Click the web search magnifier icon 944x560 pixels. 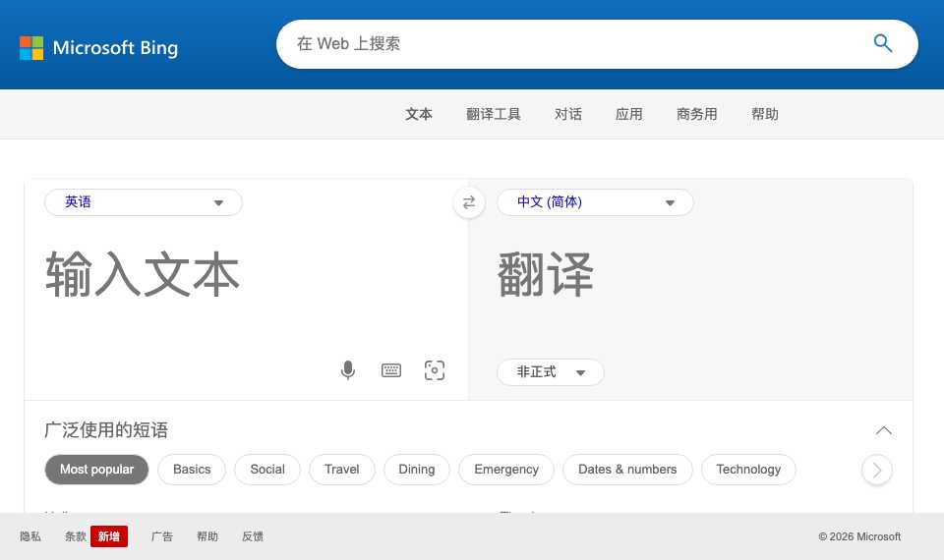pyautogui.click(x=883, y=43)
